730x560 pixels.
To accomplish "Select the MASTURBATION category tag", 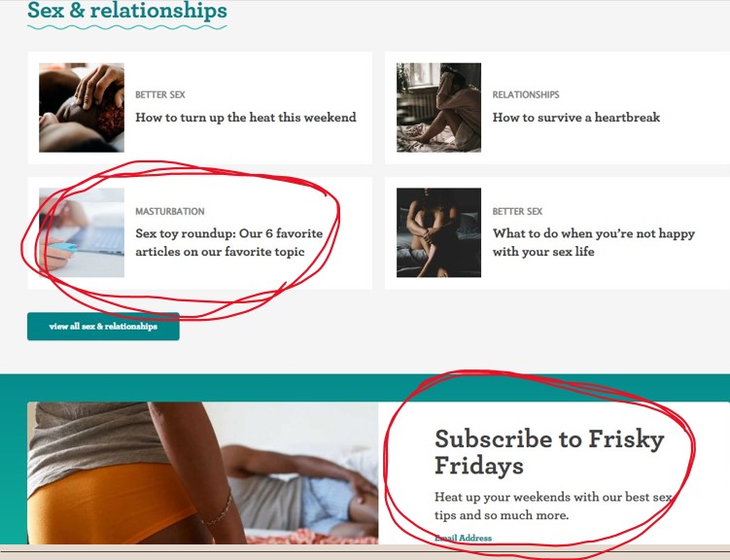I will pyautogui.click(x=170, y=211).
